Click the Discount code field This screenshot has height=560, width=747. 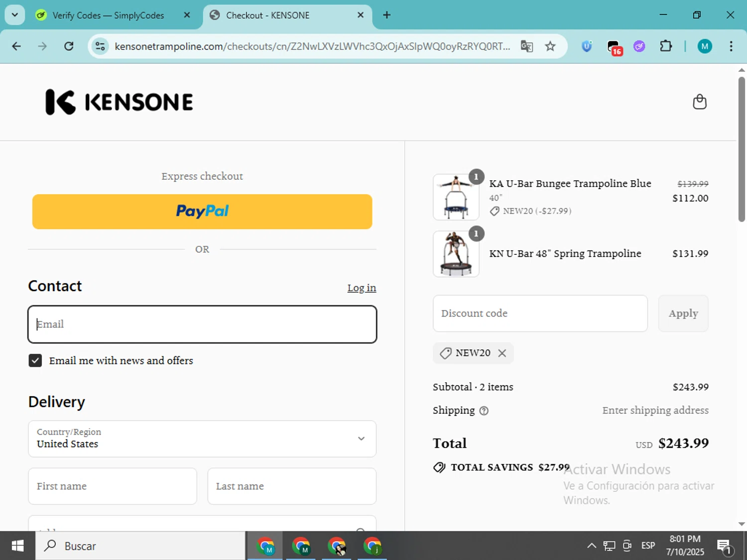[540, 313]
